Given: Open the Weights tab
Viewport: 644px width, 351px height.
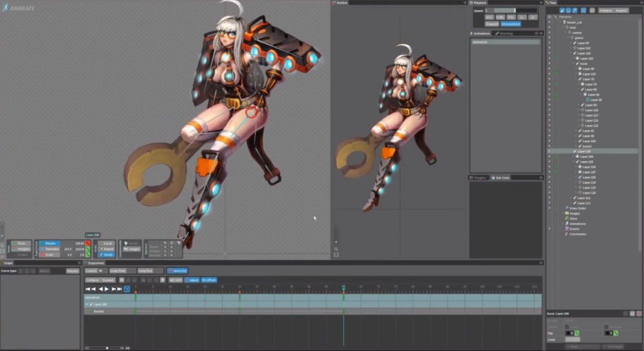Looking at the screenshot, I should pyautogui.click(x=478, y=178).
